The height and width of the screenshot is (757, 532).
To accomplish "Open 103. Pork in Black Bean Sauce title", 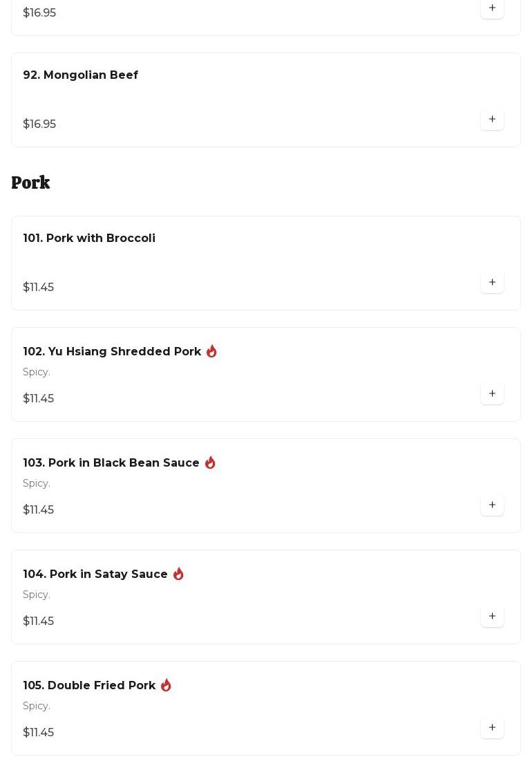I will tap(111, 462).
